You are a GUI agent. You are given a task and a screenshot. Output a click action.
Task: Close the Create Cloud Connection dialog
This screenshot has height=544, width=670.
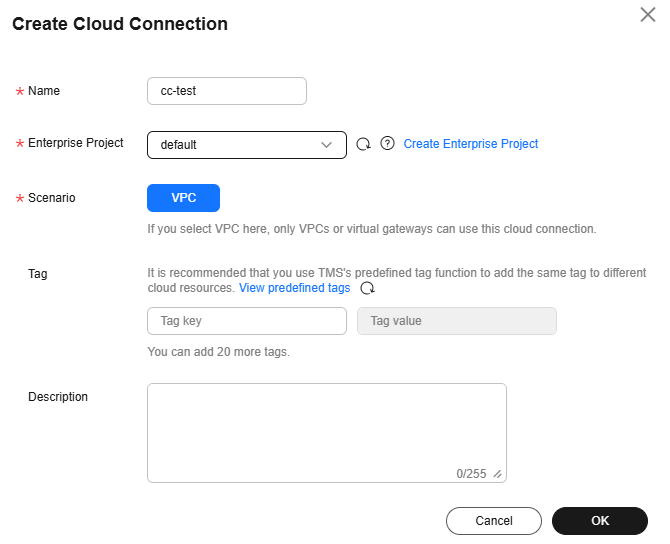[x=648, y=15]
